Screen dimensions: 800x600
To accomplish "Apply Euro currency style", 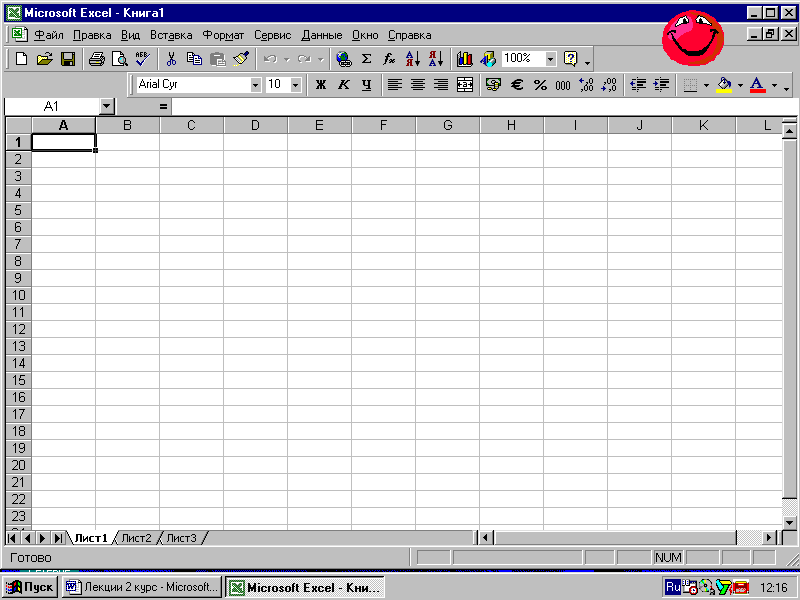I will [517, 85].
